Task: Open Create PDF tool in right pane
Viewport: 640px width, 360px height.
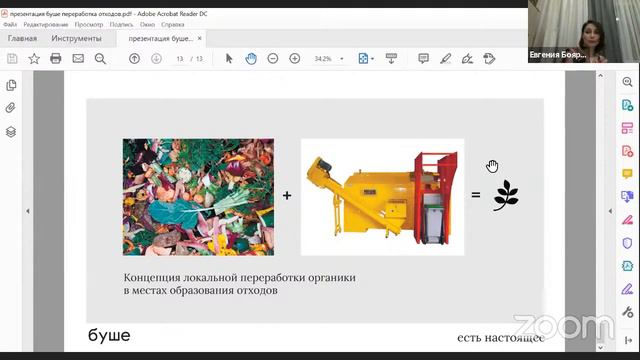Action: coord(627,151)
